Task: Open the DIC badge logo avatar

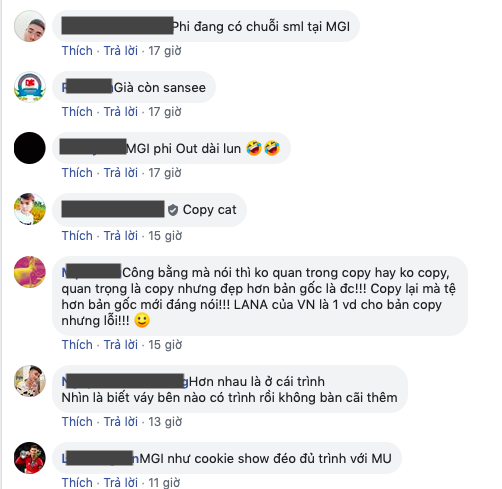Action: click(x=30, y=87)
